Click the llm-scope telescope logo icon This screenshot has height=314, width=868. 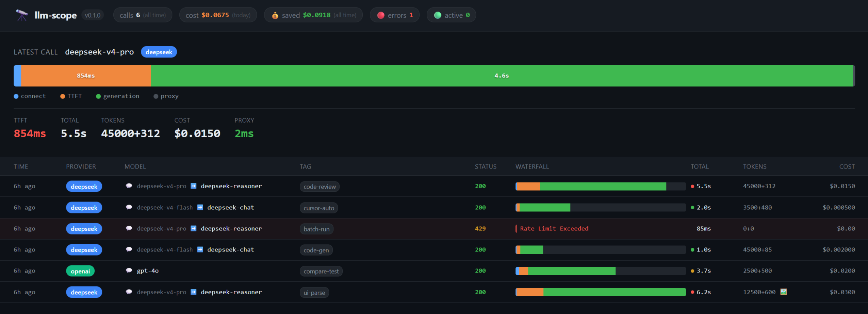pyautogui.click(x=22, y=15)
